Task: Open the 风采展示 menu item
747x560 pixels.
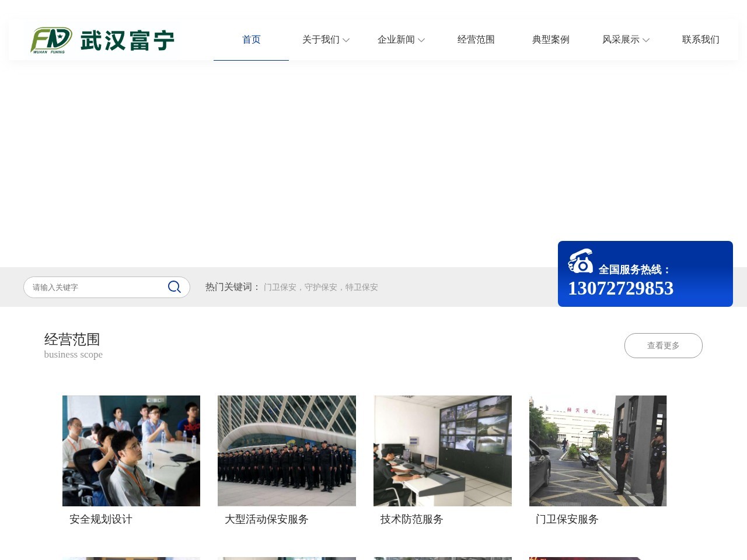Action: coord(621,40)
